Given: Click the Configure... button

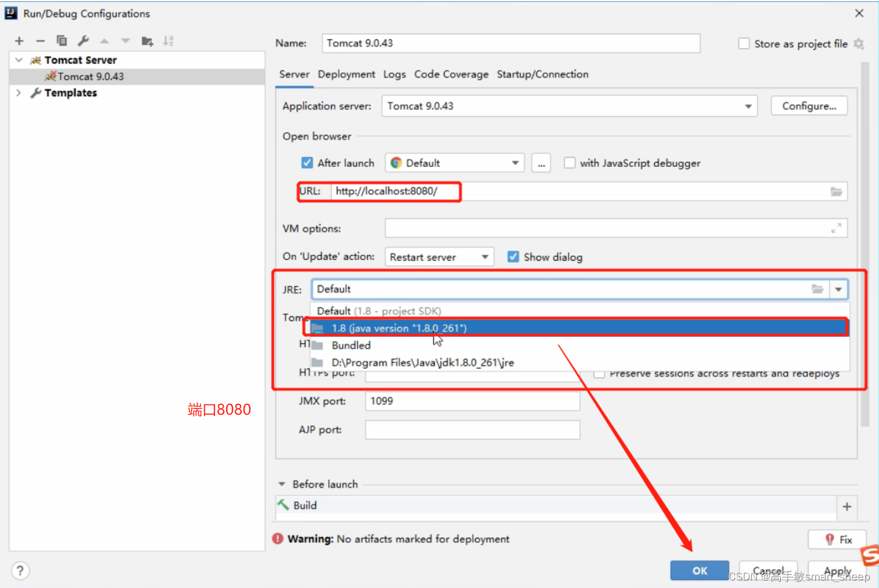Looking at the screenshot, I should 809,106.
